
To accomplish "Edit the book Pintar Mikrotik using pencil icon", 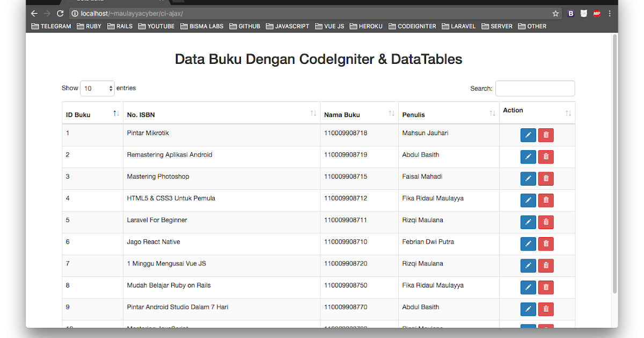I will [528, 135].
